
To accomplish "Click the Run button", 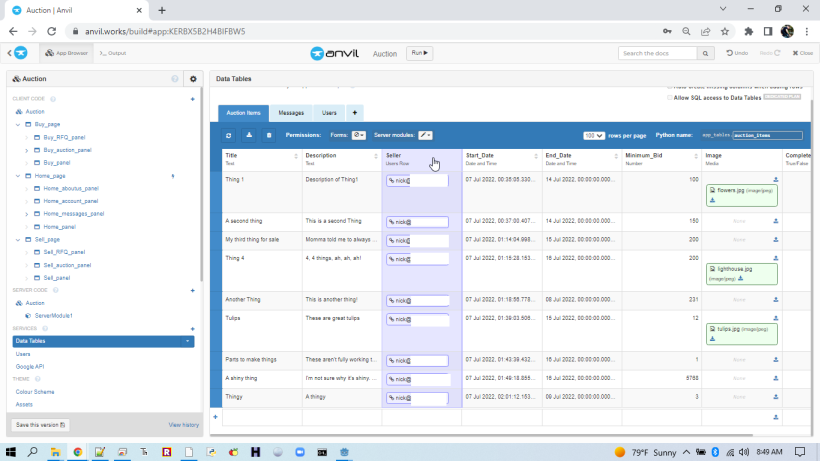I will (421, 53).
